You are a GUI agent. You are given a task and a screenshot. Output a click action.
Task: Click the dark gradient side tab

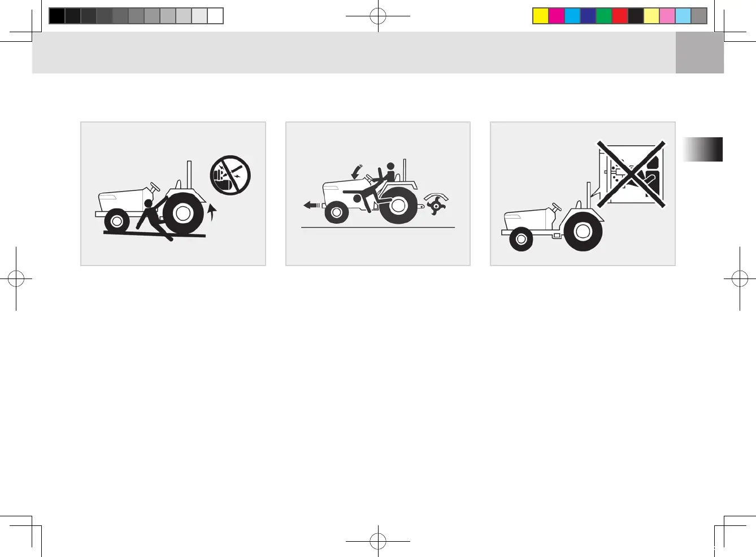tap(703, 149)
